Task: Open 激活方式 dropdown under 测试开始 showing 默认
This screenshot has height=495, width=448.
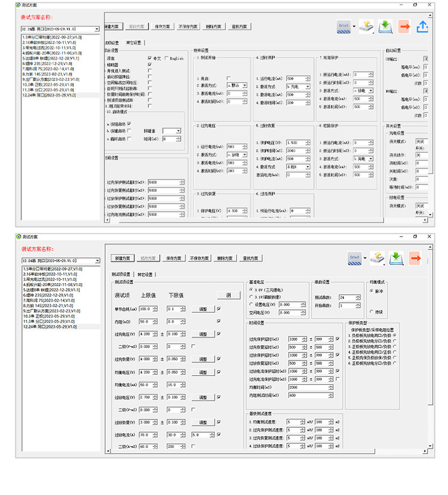Action: (244, 86)
